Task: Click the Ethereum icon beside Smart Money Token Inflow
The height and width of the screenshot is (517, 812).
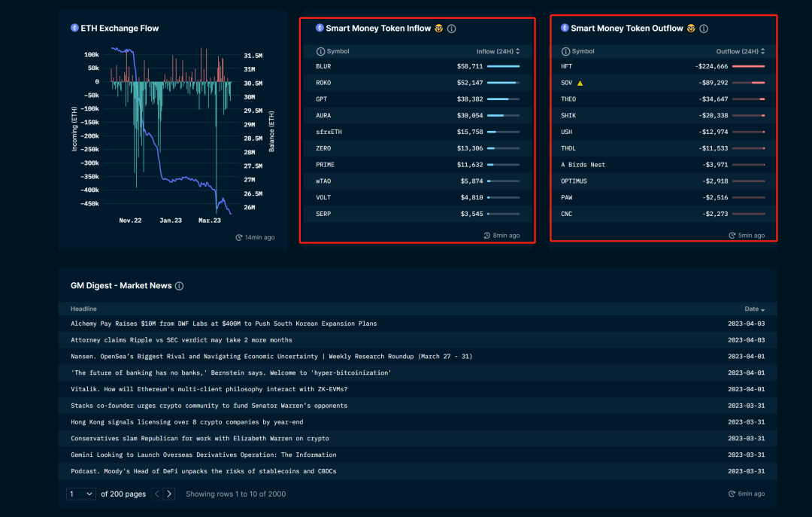Action: [x=320, y=28]
